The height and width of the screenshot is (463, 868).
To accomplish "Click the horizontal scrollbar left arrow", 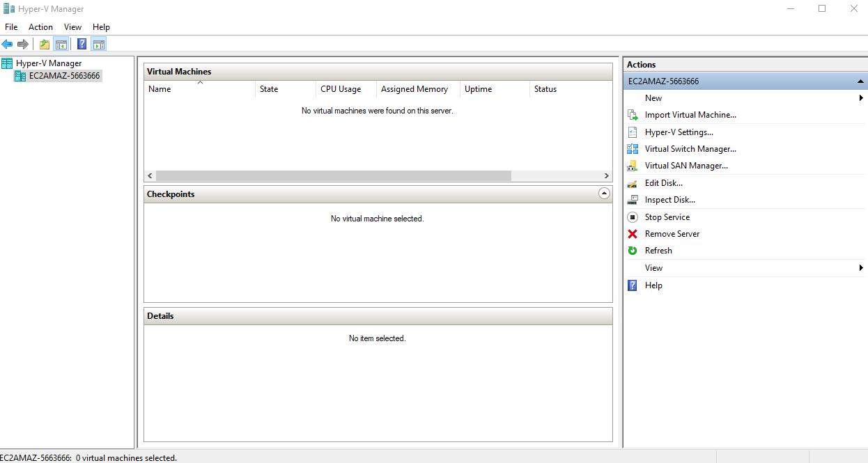I will click(150, 176).
